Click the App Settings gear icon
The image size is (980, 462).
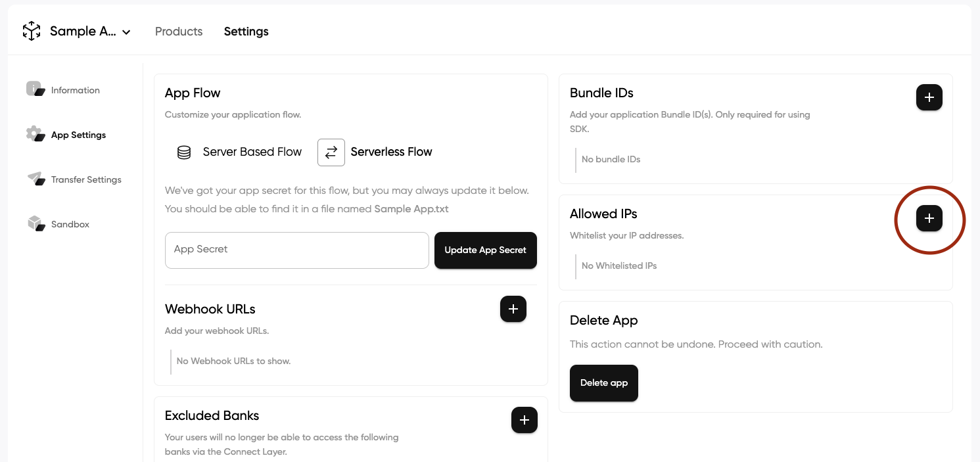point(35,134)
